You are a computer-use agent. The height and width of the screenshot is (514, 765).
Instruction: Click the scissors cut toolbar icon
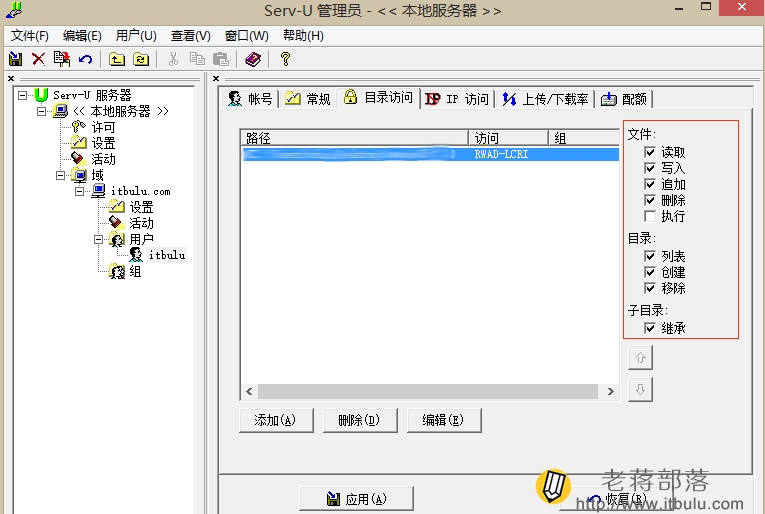tap(173, 59)
